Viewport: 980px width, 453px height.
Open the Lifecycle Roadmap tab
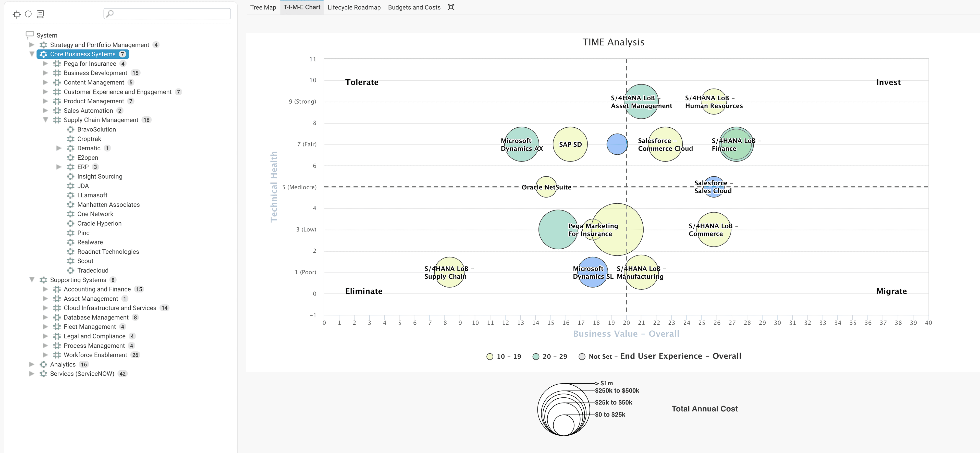[354, 7]
